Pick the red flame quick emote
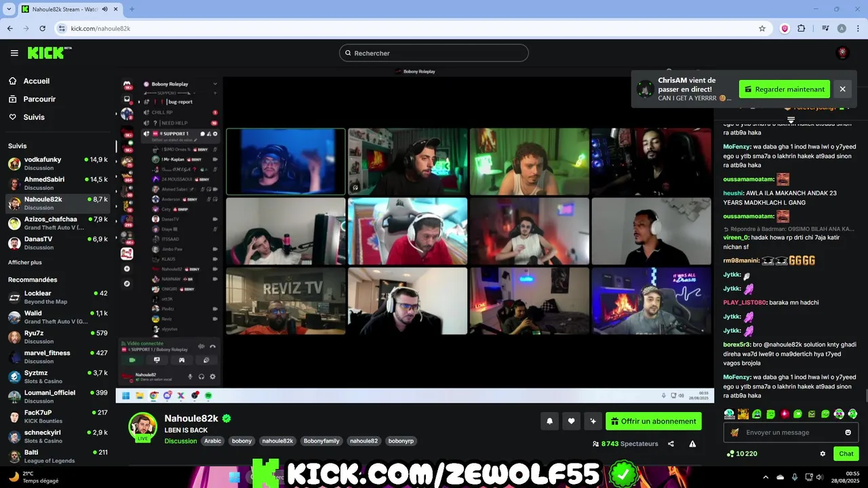 click(x=784, y=413)
